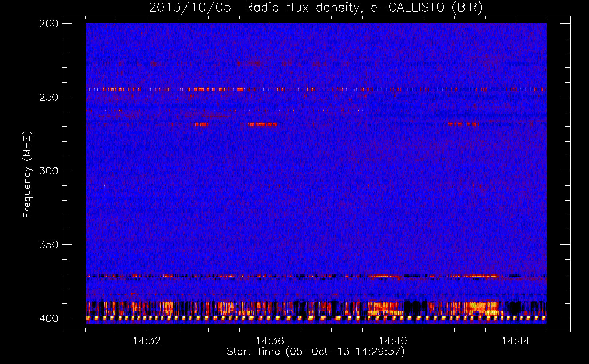The image size is (589, 364).
Task: Click the 400 frequency tick label
Action: pyautogui.click(x=49, y=318)
